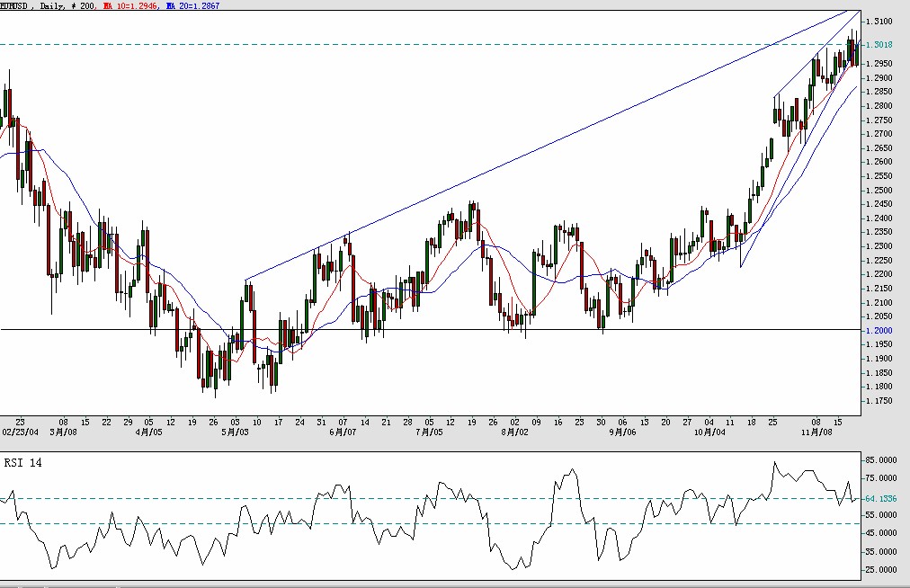Click the day 17 time axis label

pyautogui.click(x=279, y=422)
